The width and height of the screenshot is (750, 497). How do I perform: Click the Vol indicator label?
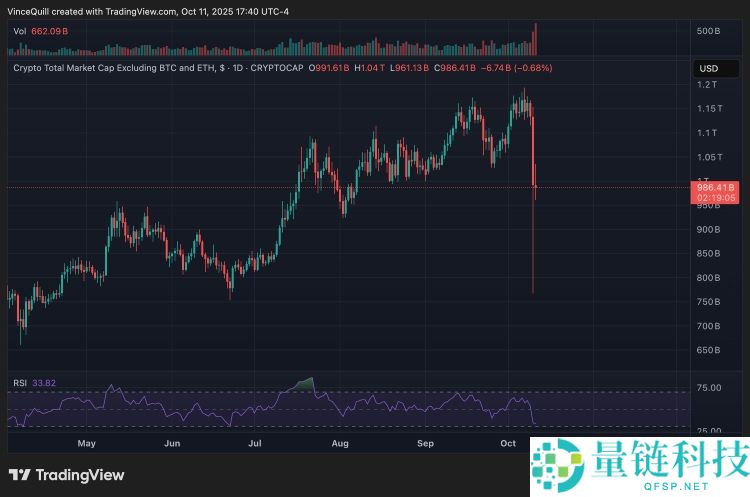coord(20,31)
